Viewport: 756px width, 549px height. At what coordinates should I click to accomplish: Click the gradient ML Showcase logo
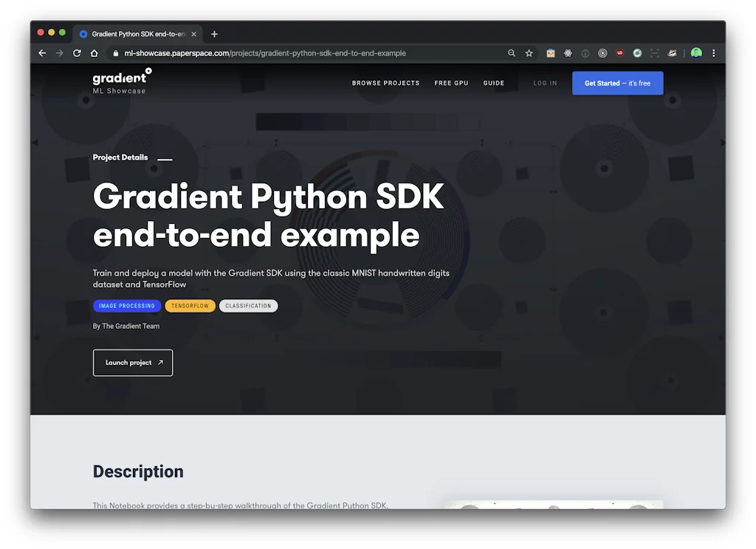(122, 81)
